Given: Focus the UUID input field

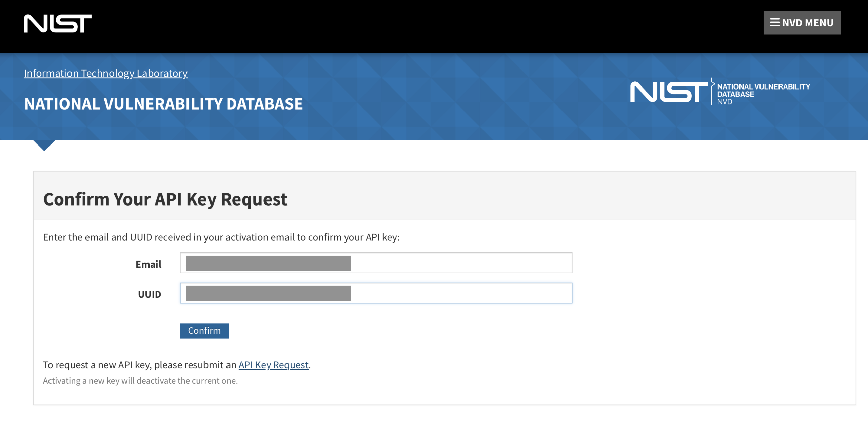Looking at the screenshot, I should click(376, 293).
